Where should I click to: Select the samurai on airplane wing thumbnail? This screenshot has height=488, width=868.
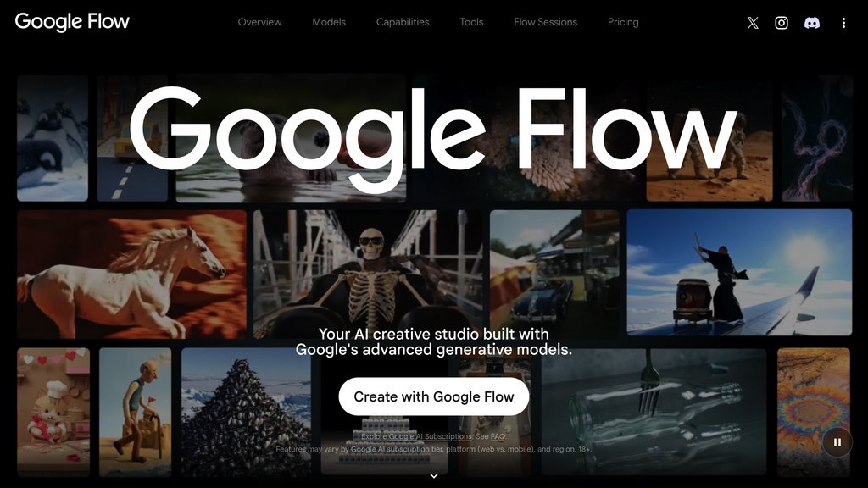coord(739,272)
